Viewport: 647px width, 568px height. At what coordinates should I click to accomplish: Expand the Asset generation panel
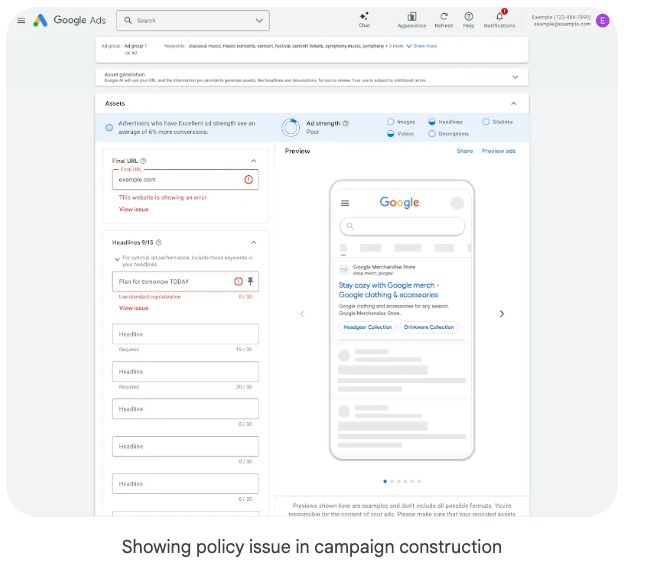[x=515, y=77]
